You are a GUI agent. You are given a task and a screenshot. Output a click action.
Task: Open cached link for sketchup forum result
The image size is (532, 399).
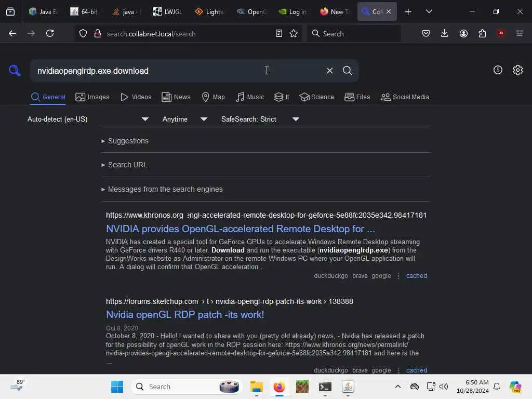tap(416, 370)
